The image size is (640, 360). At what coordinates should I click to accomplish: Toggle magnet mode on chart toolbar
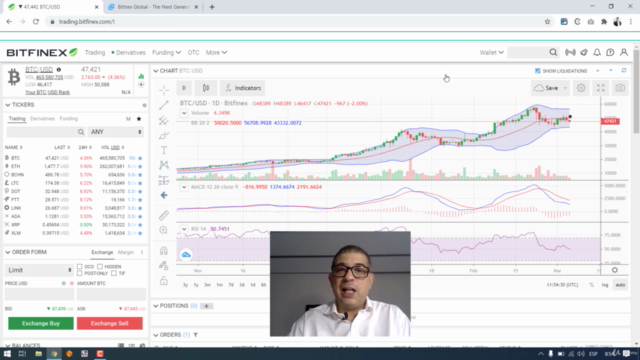[x=164, y=251]
